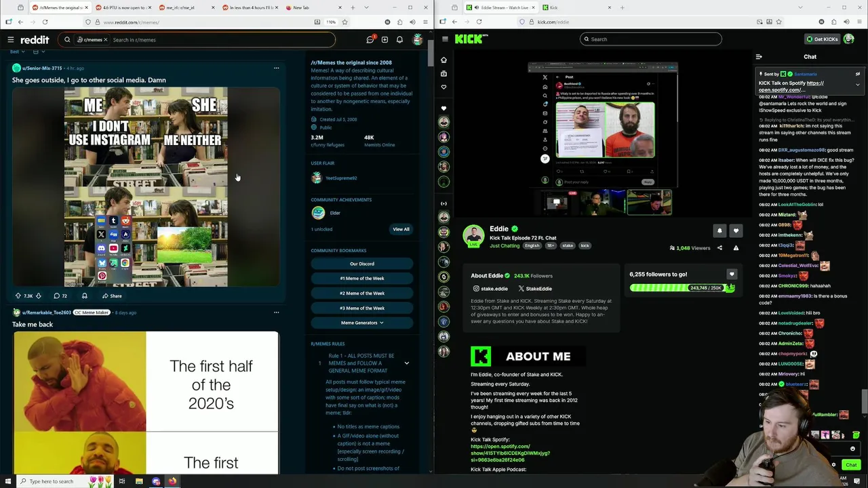List all tabs in left Firefox window

(x=368, y=7)
